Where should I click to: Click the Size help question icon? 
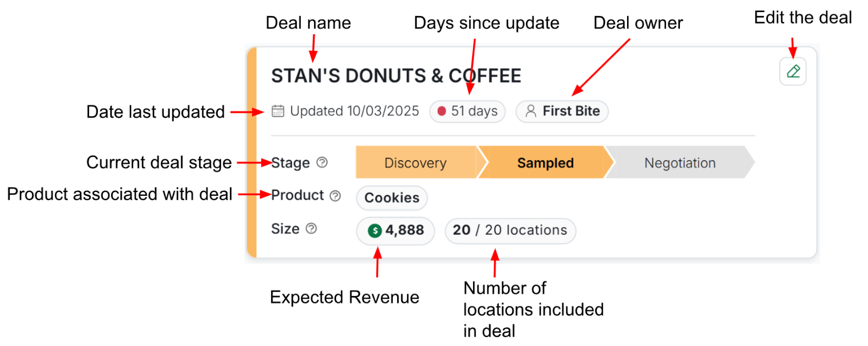tap(311, 228)
